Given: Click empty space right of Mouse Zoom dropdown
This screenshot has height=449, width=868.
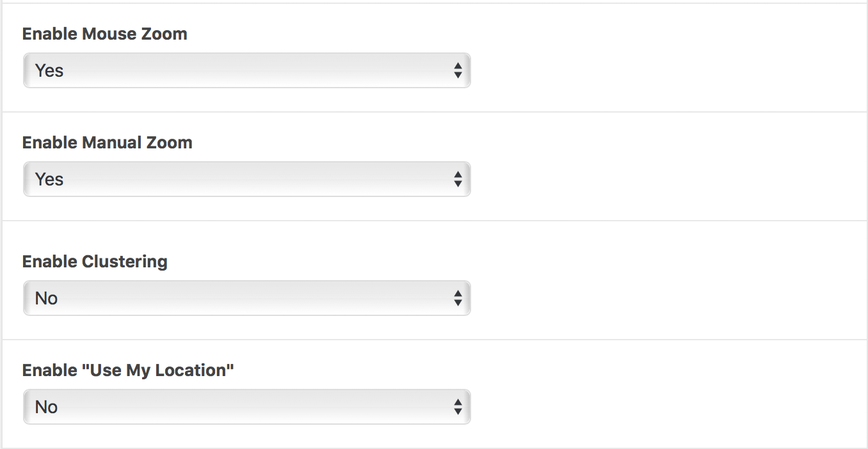Looking at the screenshot, I should pyautogui.click(x=666, y=70).
